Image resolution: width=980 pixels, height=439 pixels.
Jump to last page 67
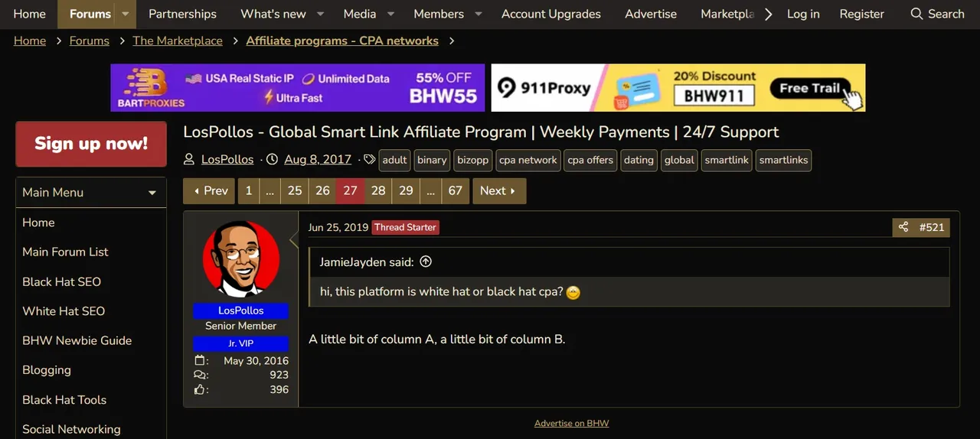(x=456, y=191)
